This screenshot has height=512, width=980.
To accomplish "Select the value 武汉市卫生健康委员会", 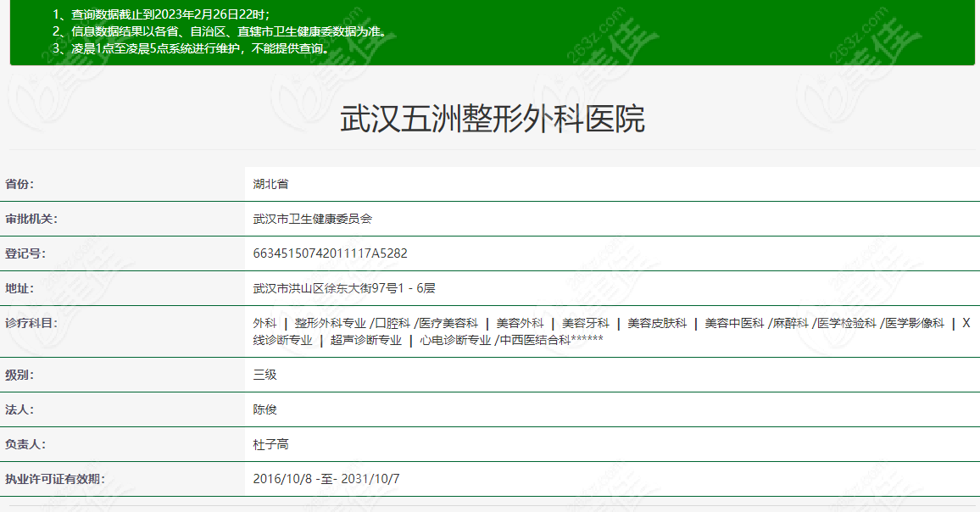I will point(312,219).
